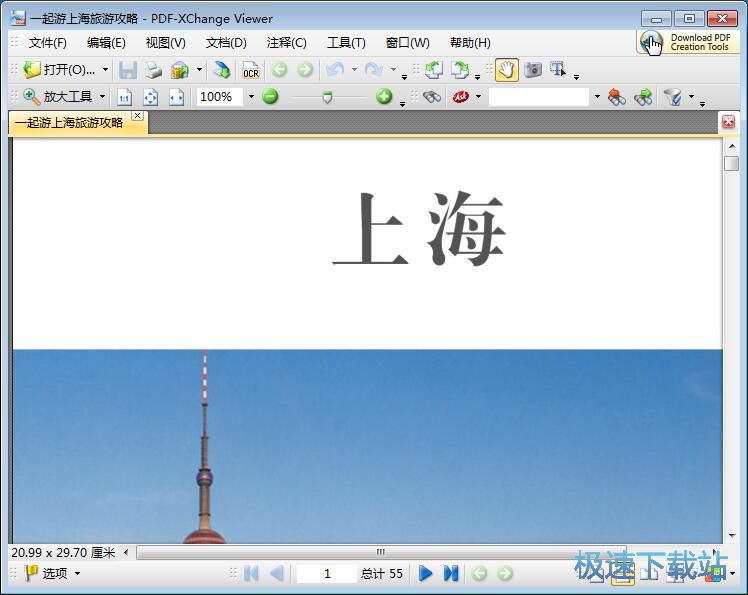Expand the Redo history dropdown
This screenshot has width=748, height=595.
(x=393, y=70)
